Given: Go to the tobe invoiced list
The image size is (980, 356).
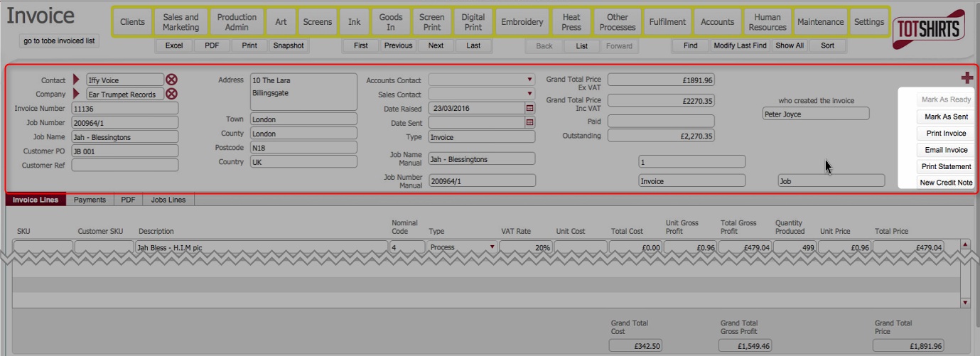Looking at the screenshot, I should click(59, 41).
